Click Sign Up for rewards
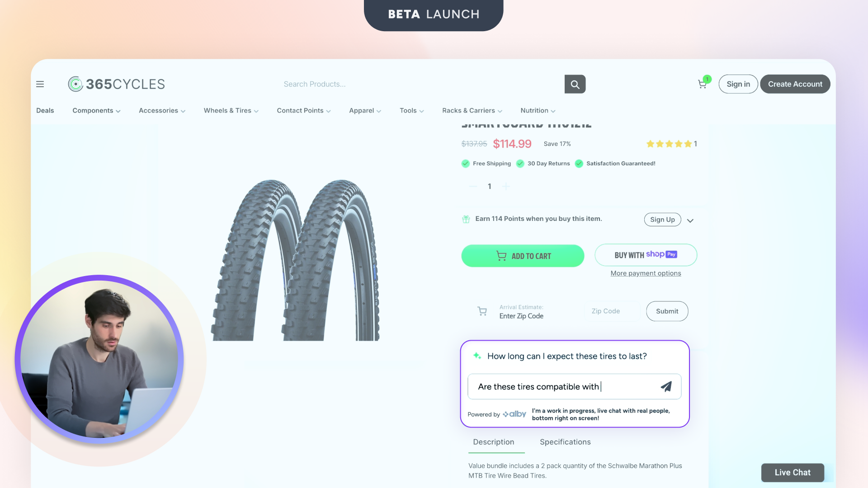Viewport: 868px width, 488px height. point(662,220)
